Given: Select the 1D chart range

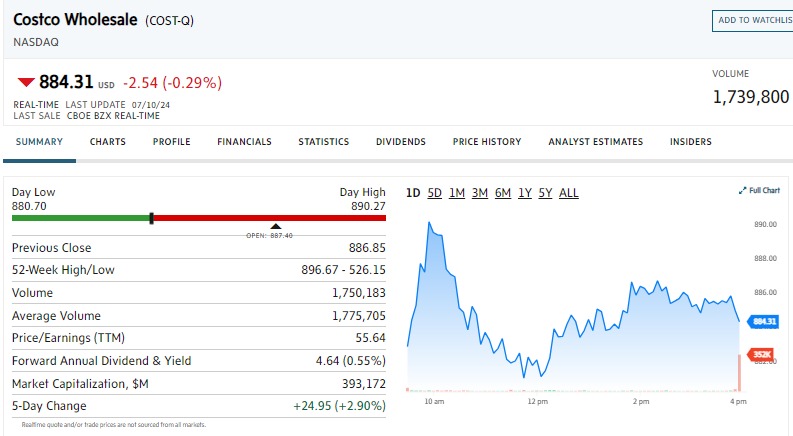Looking at the screenshot, I should (413, 193).
